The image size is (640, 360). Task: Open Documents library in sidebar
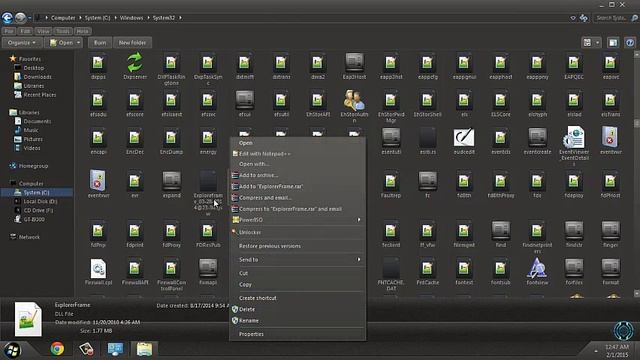point(37,121)
